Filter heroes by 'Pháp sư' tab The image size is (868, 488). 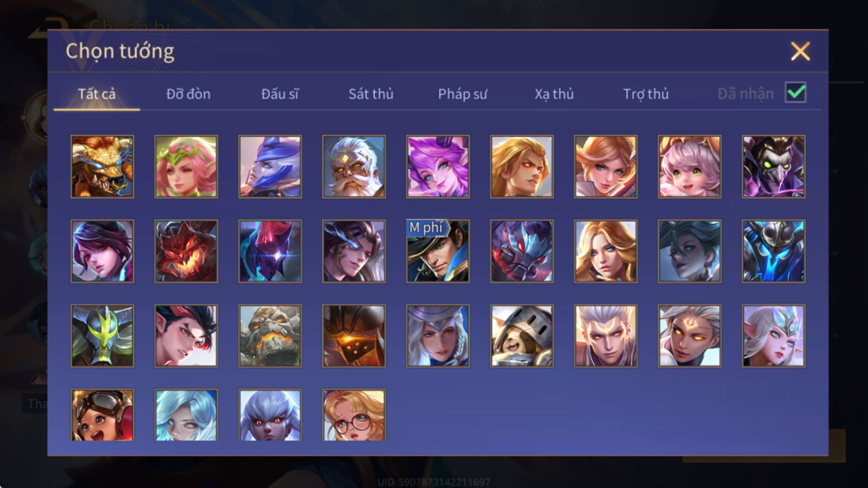click(462, 94)
